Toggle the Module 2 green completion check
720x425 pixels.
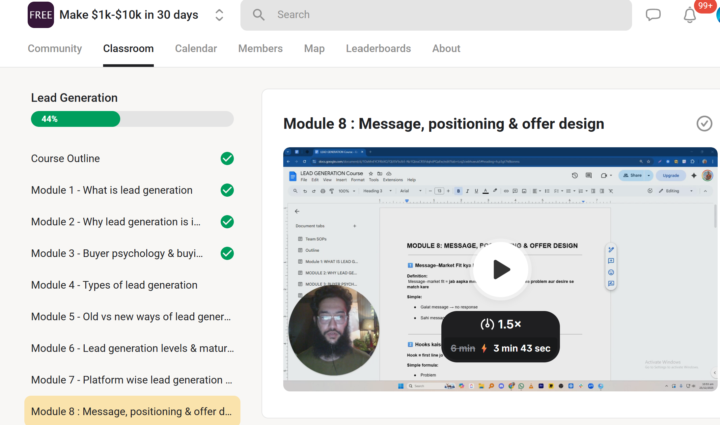(227, 222)
